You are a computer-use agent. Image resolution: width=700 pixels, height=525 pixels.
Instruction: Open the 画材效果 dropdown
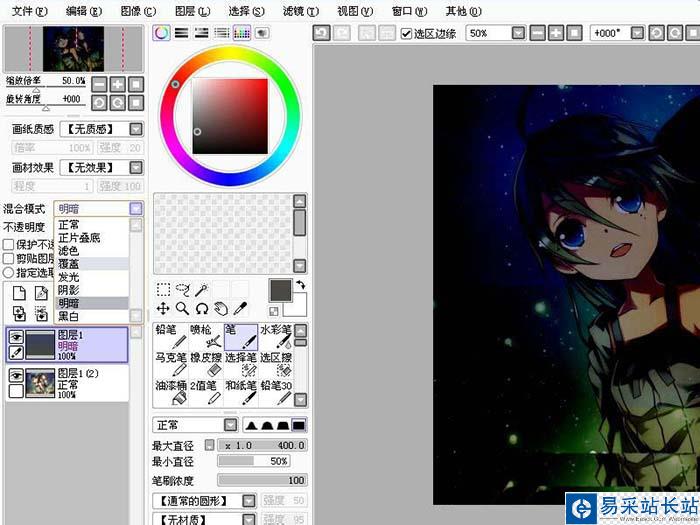(x=136, y=168)
